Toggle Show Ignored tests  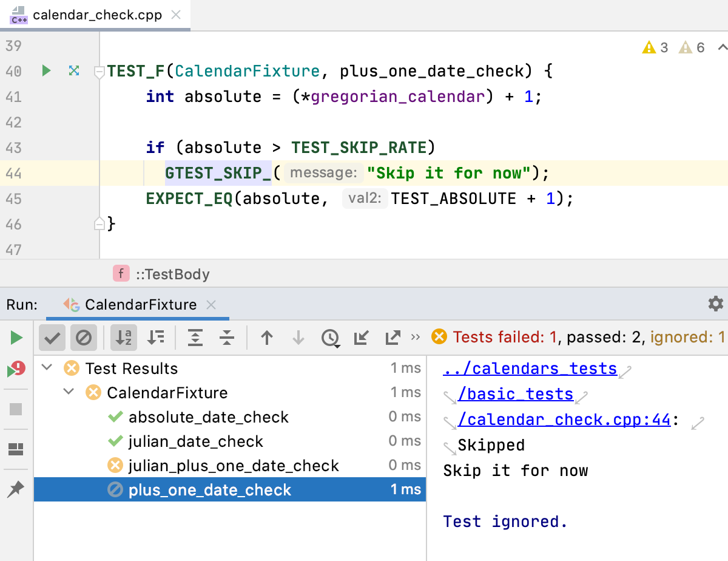point(84,338)
